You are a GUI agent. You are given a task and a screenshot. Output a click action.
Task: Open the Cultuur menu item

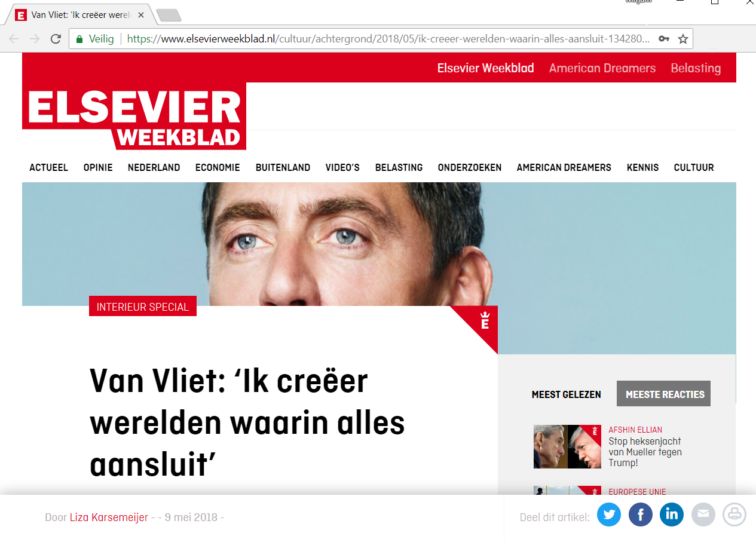[x=694, y=168]
